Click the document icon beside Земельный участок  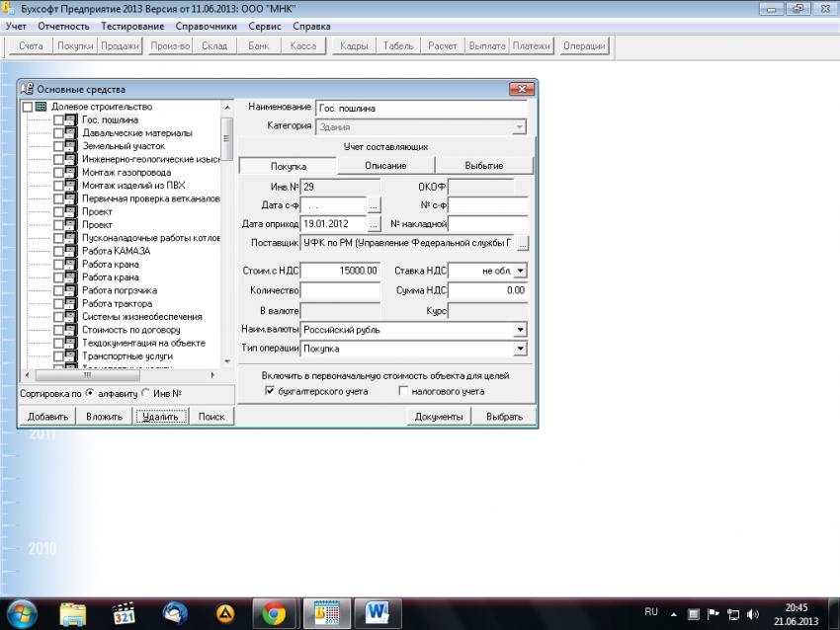pos(70,146)
